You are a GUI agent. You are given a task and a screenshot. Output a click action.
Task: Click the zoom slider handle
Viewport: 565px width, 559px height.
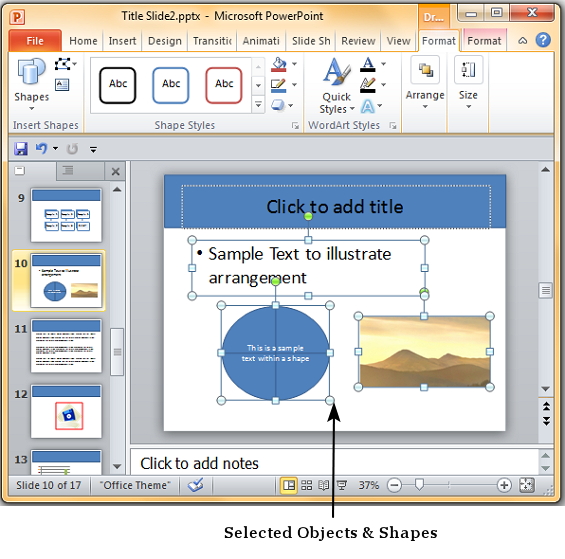pos(419,485)
